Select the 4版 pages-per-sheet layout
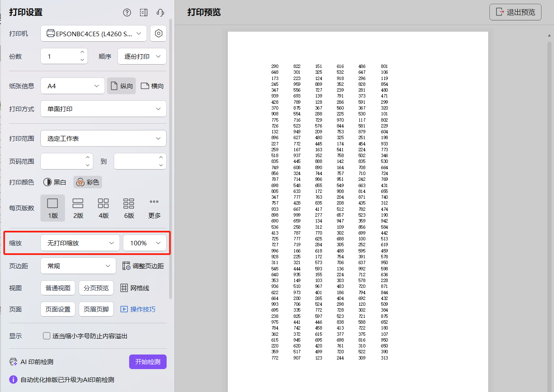This screenshot has width=554, height=392. [103, 208]
